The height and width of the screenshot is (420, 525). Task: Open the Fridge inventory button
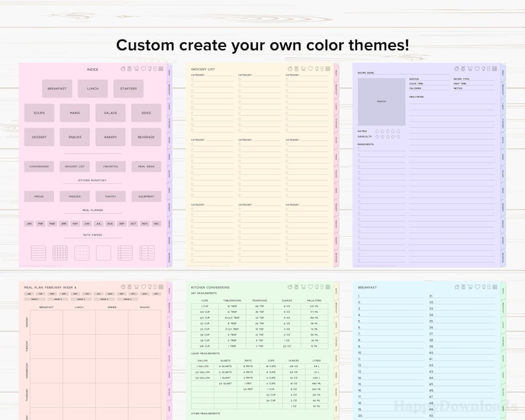coord(39,196)
